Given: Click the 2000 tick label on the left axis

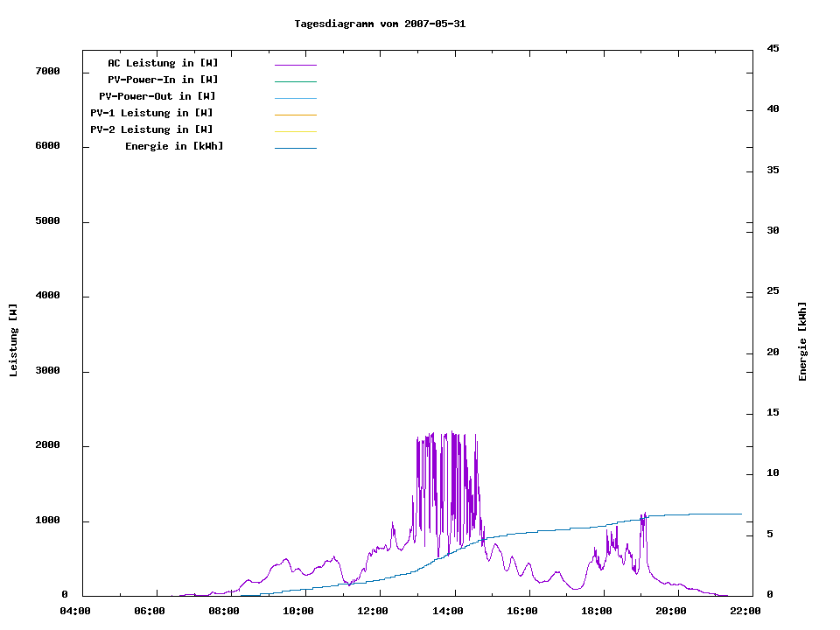Looking at the screenshot, I should tap(46, 445).
